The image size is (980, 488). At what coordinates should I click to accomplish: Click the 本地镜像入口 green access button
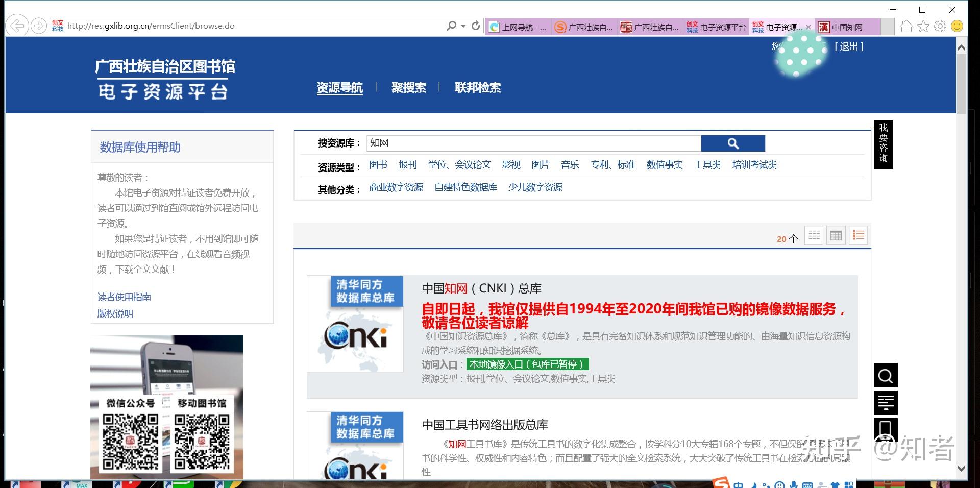[527, 364]
